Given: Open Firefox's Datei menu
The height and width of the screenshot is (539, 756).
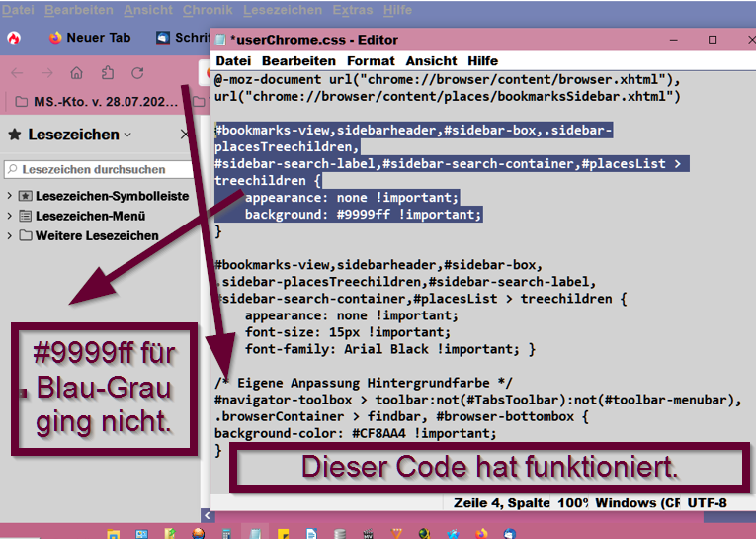Looking at the screenshot, I should (18, 10).
